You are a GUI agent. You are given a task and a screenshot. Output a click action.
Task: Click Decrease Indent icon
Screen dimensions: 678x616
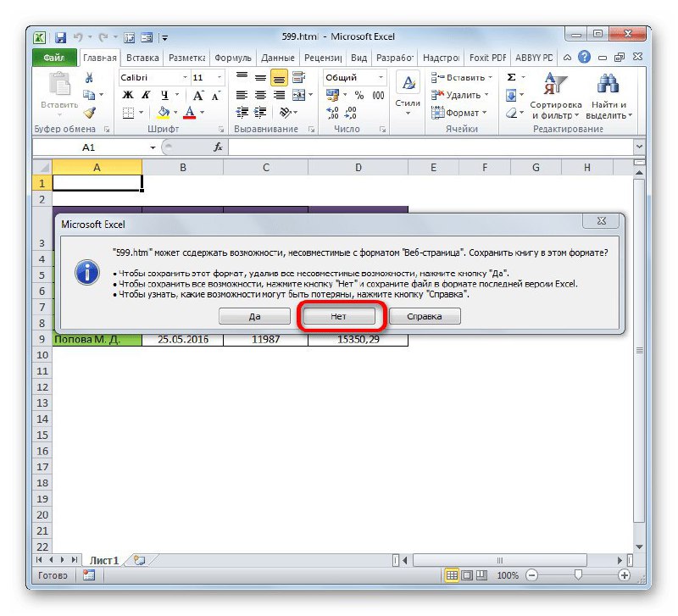coord(242,113)
